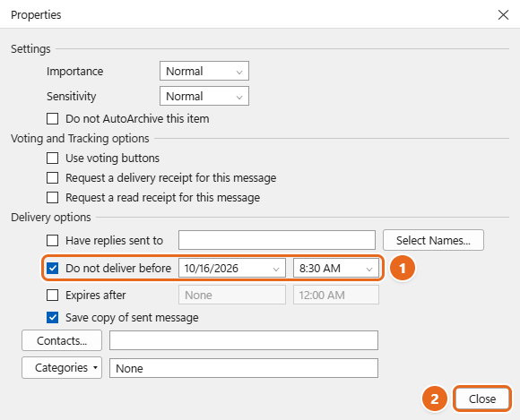
Task: Open the Select Names button
Action: (433, 240)
